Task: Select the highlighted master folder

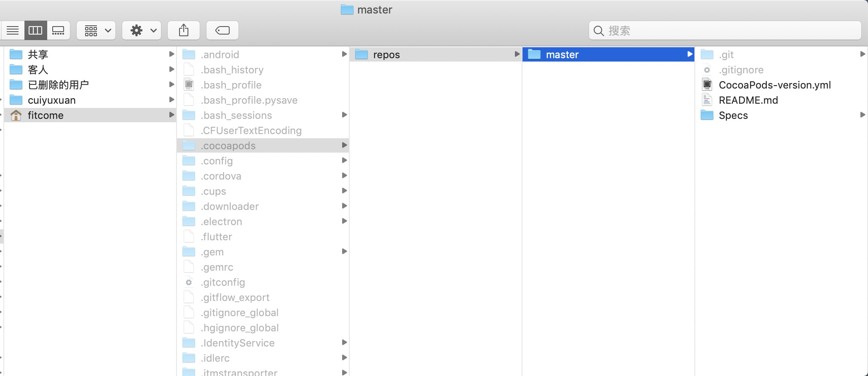Action: coord(608,54)
